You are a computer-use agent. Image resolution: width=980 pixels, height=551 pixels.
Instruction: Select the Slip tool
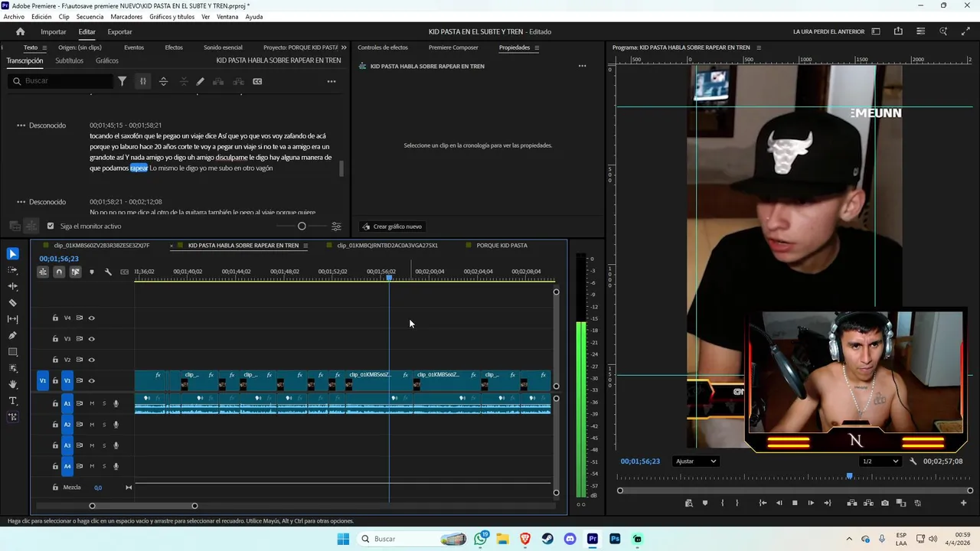coord(13,319)
